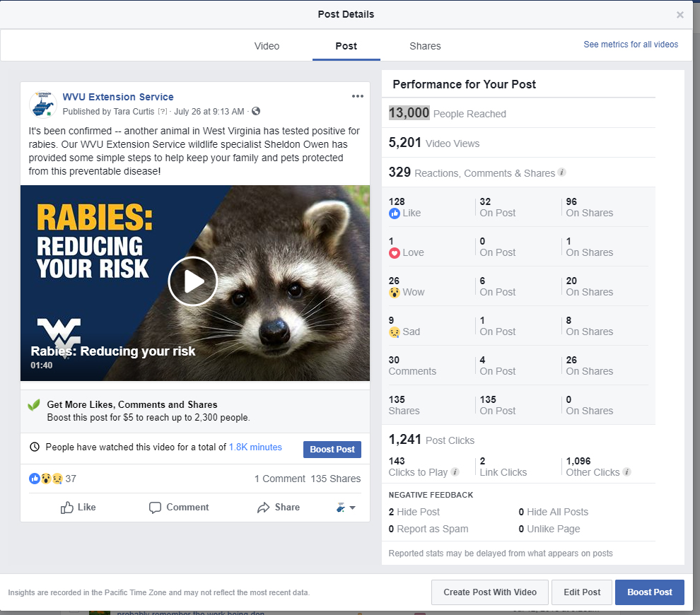Switch to the Video tab

(267, 45)
